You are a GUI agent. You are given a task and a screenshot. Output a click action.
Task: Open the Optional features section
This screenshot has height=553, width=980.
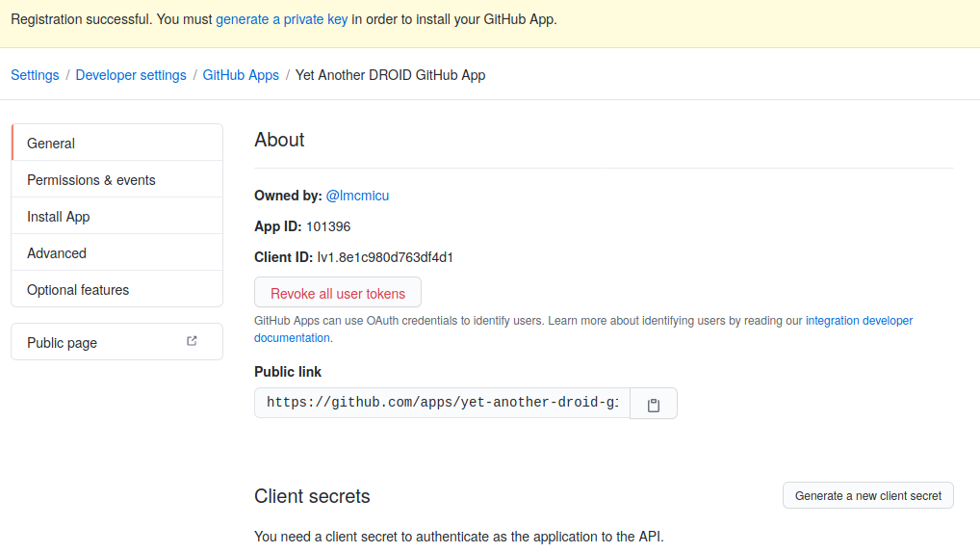(x=116, y=290)
